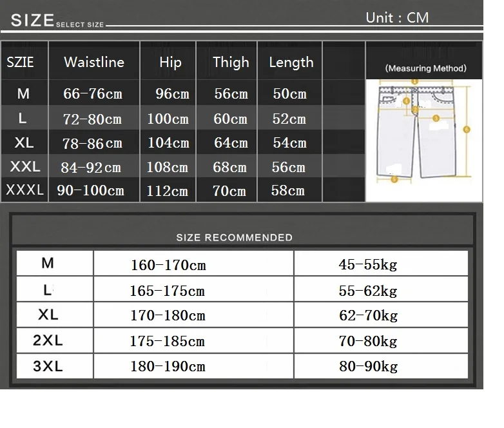
Task: Click the 'XXL' size row label
Action: tap(25, 166)
